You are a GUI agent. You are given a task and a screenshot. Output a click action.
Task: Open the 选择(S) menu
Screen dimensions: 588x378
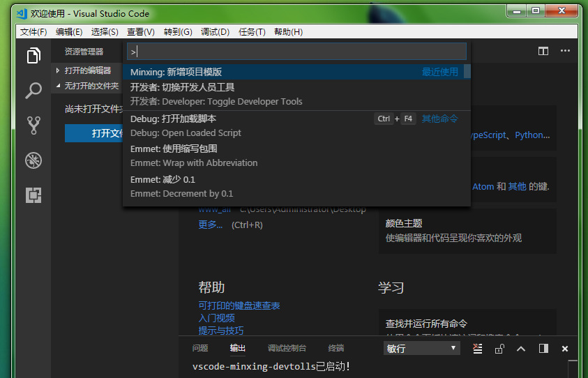(105, 32)
